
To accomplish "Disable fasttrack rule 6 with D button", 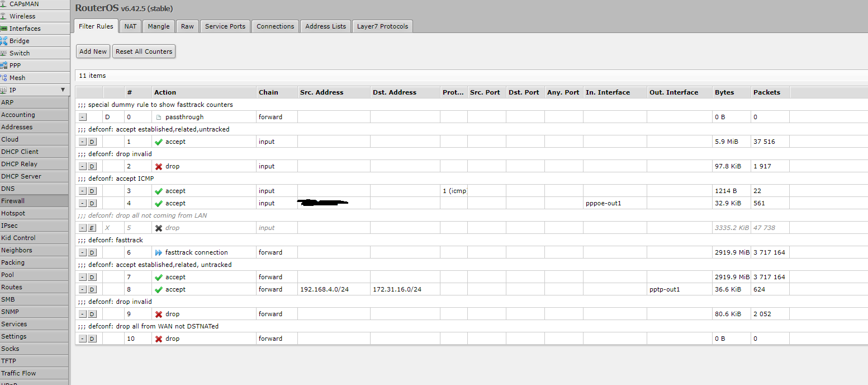I will [92, 253].
